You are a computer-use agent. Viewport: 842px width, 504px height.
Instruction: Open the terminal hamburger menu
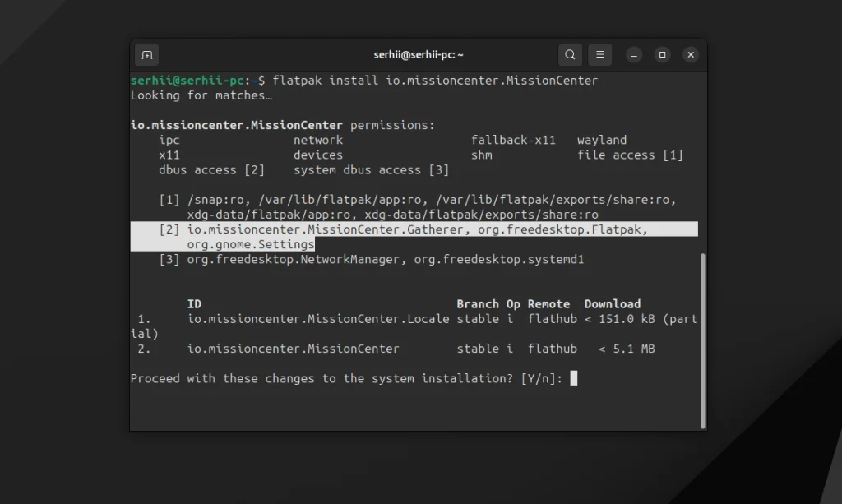tap(599, 55)
